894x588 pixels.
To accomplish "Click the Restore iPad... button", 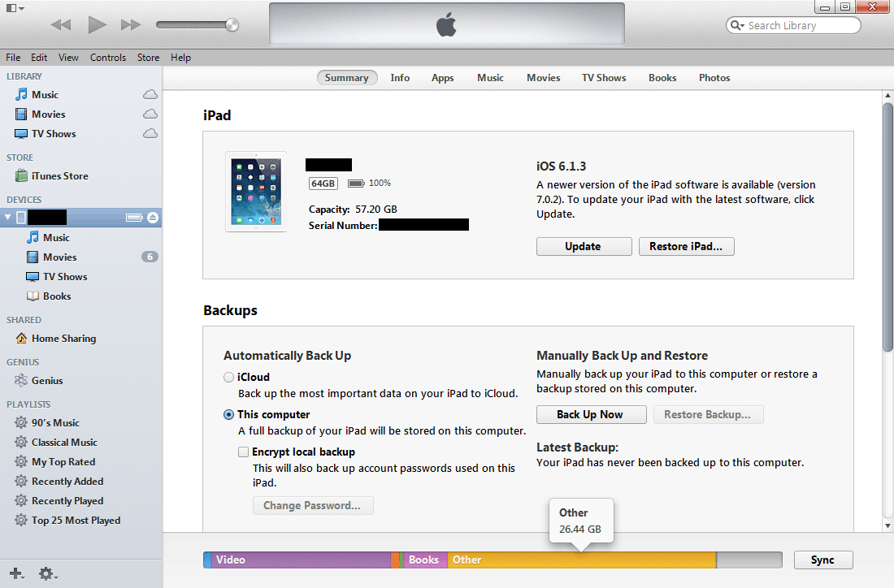I will pos(686,246).
